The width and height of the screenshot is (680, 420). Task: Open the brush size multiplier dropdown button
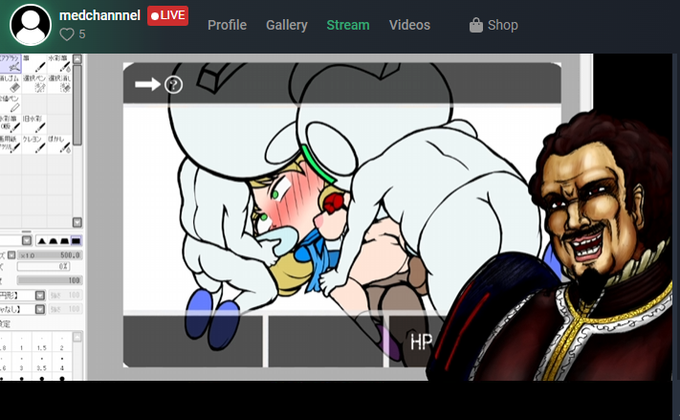pyautogui.click(x=12, y=255)
